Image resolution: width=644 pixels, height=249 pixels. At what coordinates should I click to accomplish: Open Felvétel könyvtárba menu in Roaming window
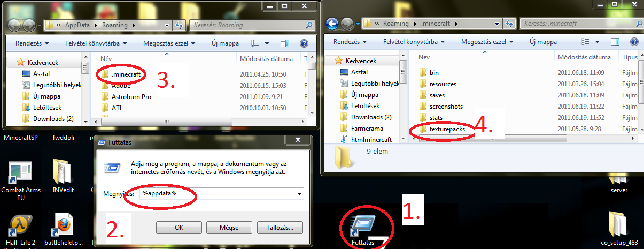click(x=97, y=43)
